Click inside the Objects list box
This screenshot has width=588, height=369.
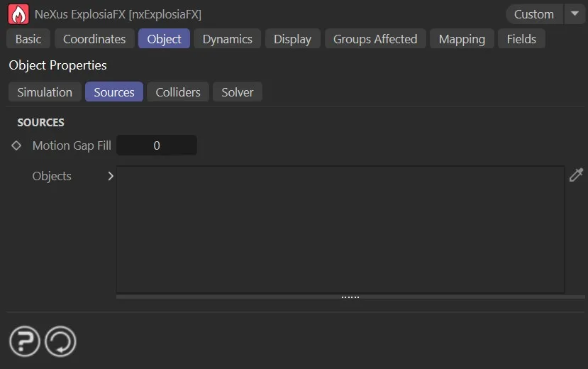click(x=340, y=229)
